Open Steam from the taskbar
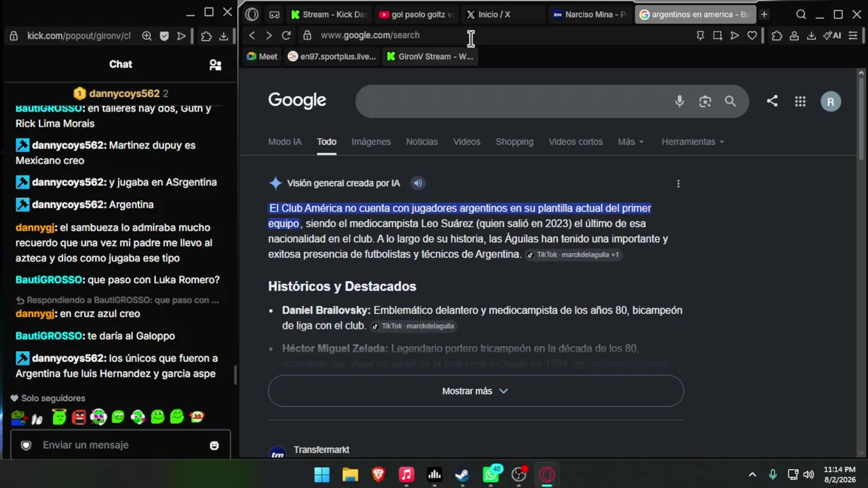 point(462,475)
